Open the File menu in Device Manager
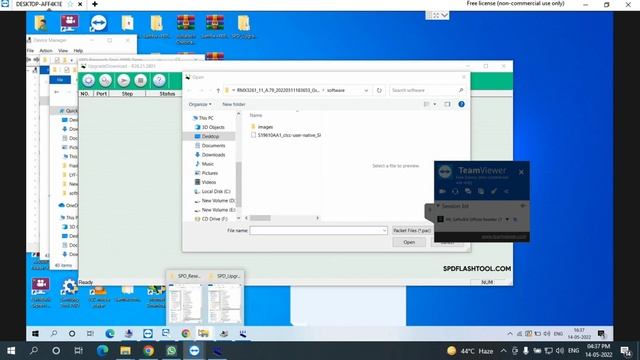 pos(30,51)
